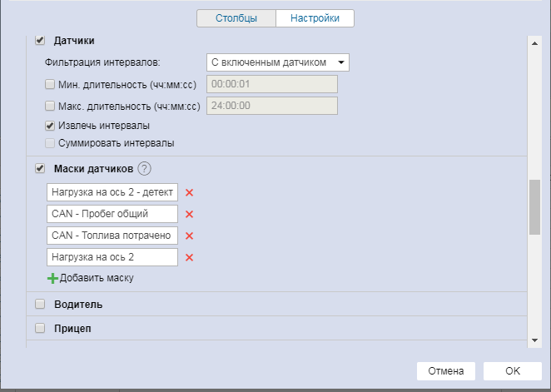This screenshot has width=551, height=392.
Task: Delete the 'CAN - Пробег общий' mask
Action: [189, 215]
